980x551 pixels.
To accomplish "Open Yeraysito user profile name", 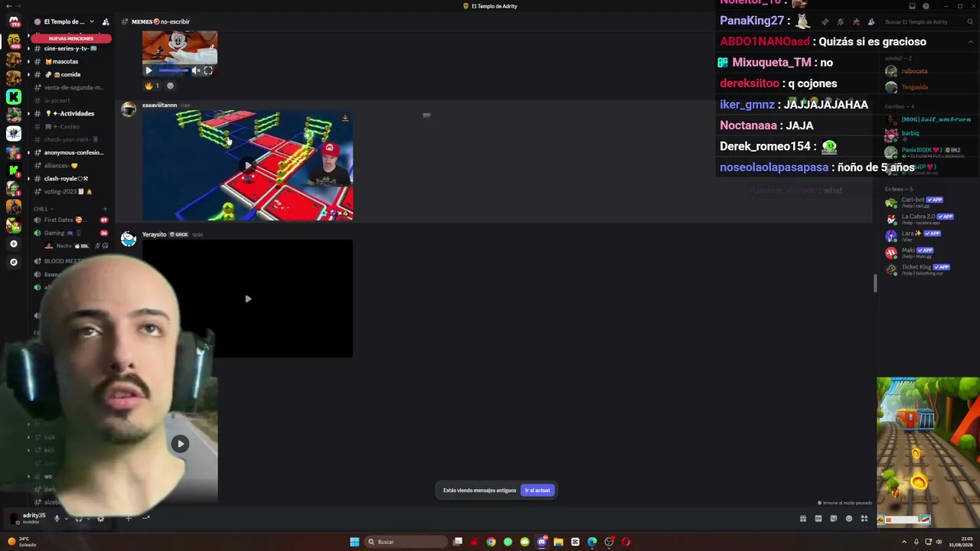I will [154, 234].
